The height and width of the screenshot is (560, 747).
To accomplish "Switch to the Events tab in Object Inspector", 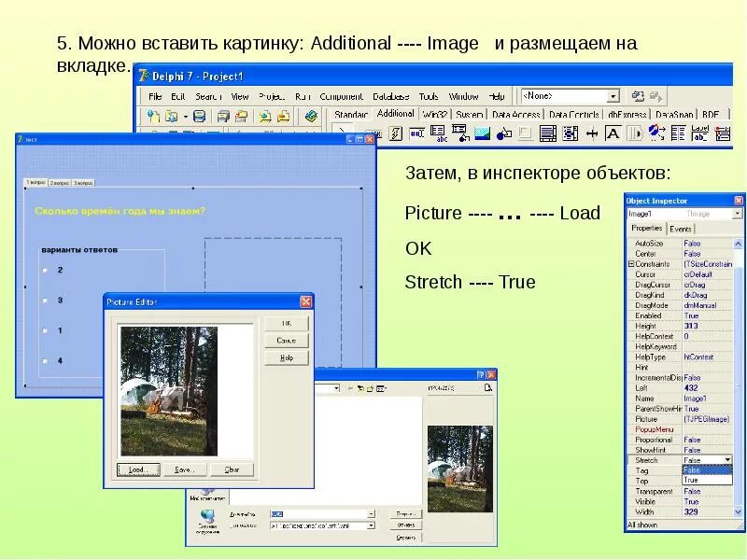I will coord(681,229).
